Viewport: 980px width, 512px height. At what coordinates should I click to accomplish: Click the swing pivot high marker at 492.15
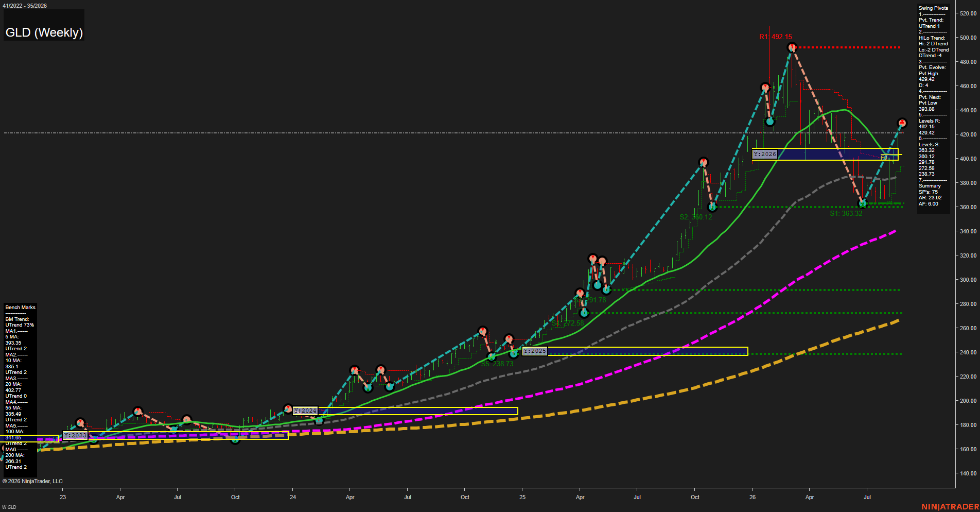(793, 47)
